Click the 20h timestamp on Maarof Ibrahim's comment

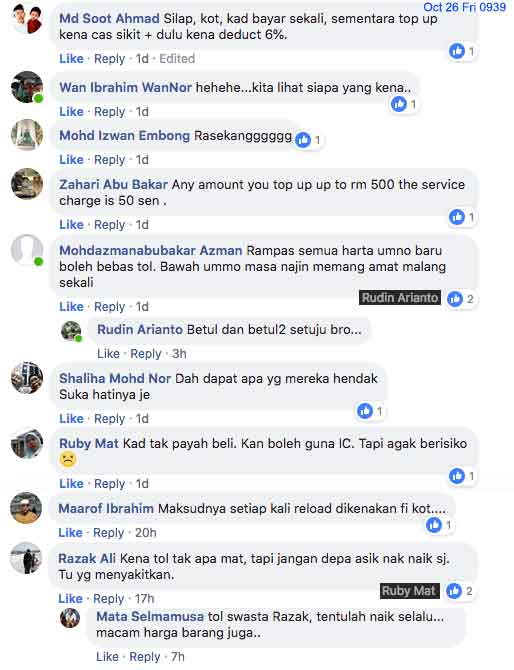click(146, 532)
